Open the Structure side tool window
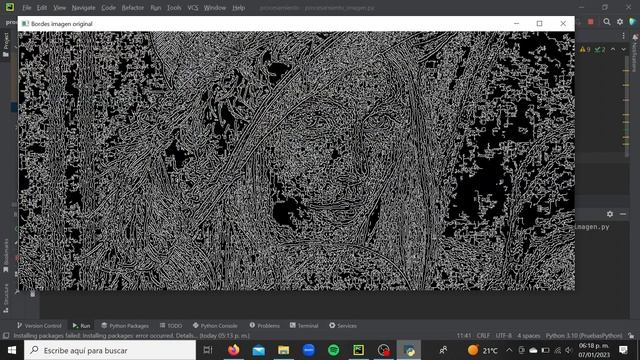 6,298
